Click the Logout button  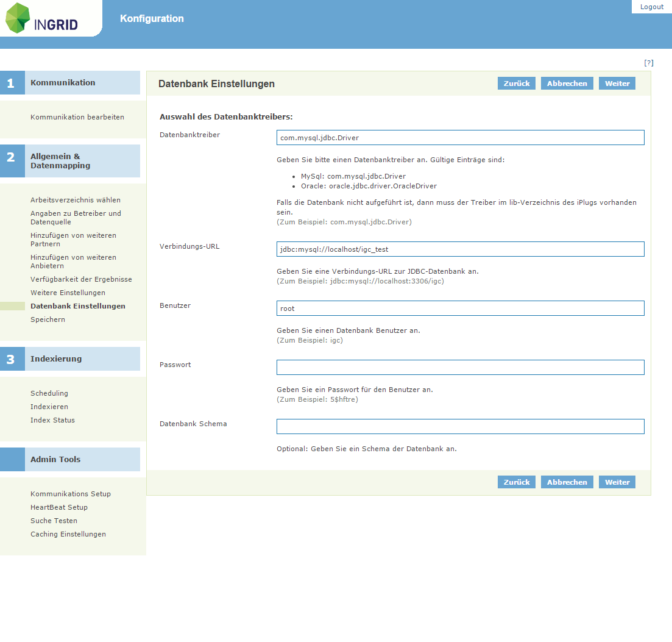651,6
